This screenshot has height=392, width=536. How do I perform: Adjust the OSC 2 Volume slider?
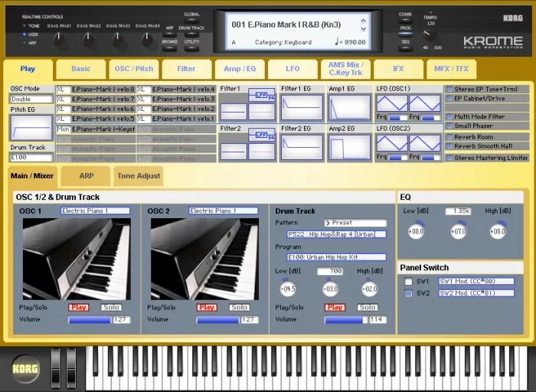coord(217,320)
